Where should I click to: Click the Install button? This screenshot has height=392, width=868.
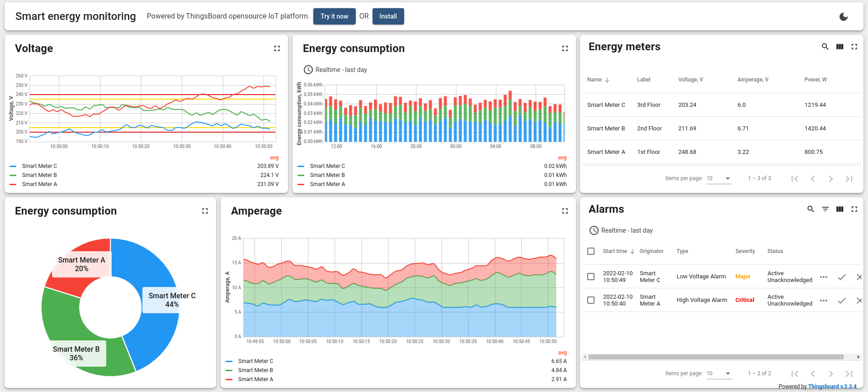388,16
